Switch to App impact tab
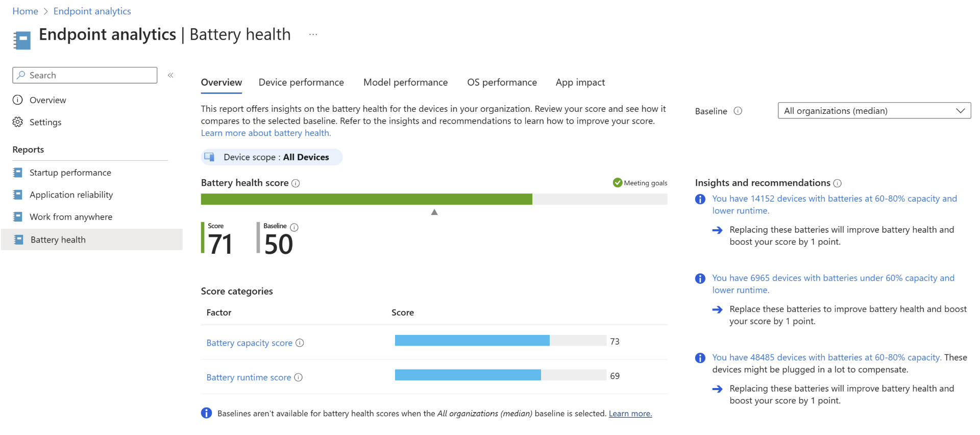980x435 pixels. [x=580, y=83]
